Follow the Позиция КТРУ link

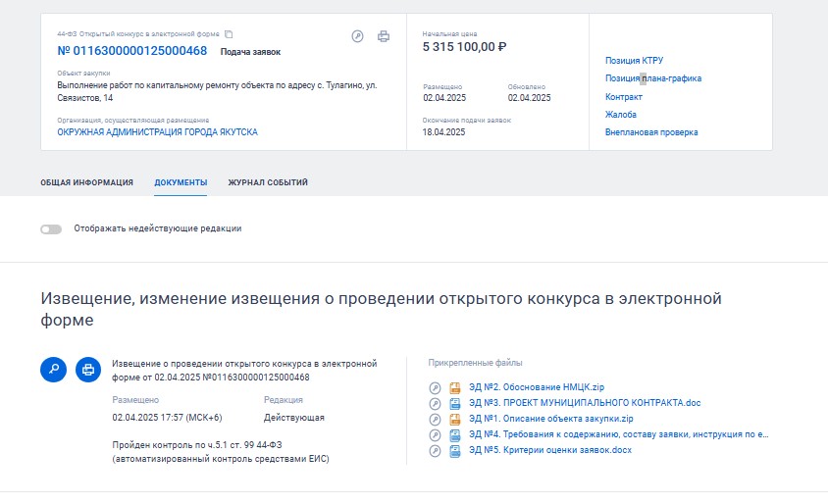[634, 60]
